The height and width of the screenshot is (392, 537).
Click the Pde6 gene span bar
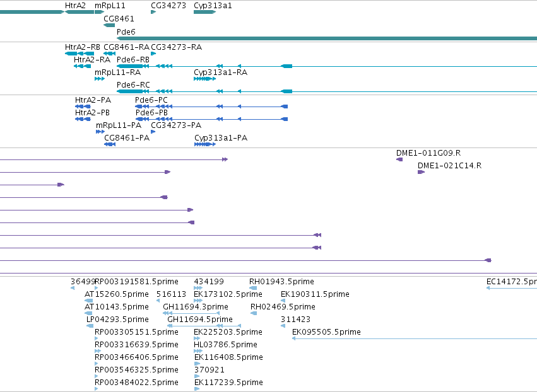point(327,38)
